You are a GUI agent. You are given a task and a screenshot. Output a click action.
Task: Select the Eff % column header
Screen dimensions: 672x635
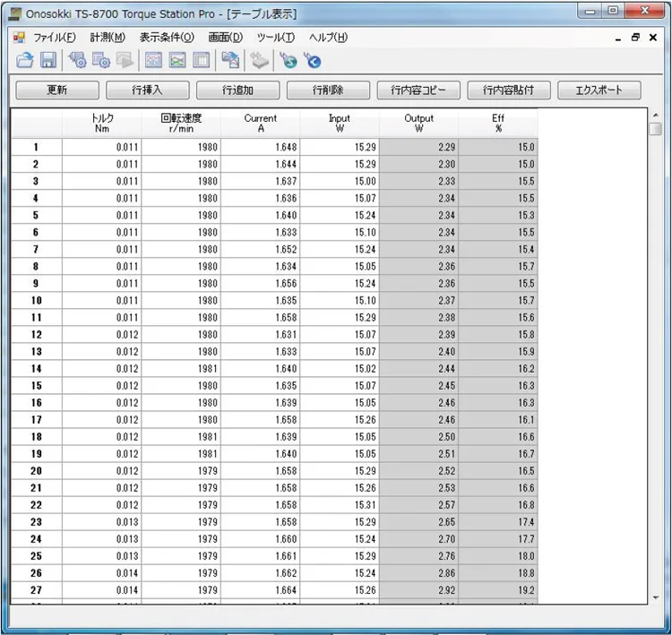point(498,124)
